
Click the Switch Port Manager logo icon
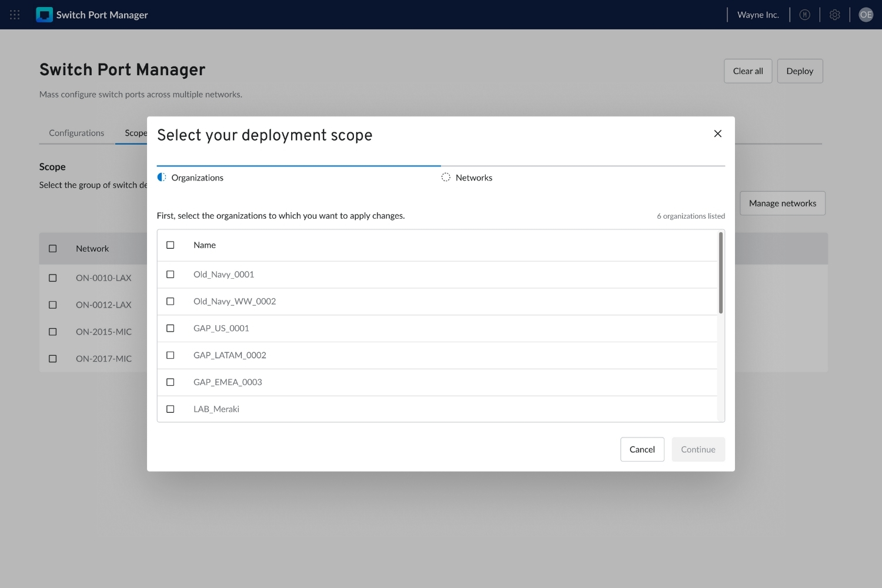(x=44, y=15)
